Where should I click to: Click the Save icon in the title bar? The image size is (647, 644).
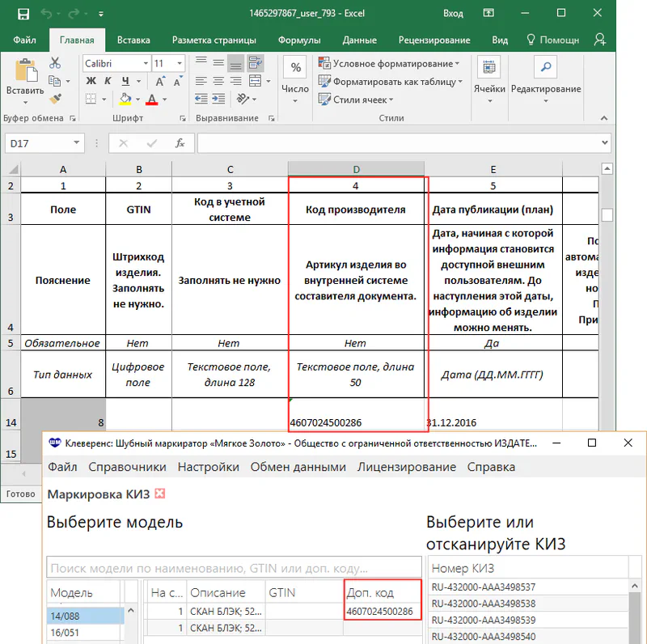click(23, 14)
